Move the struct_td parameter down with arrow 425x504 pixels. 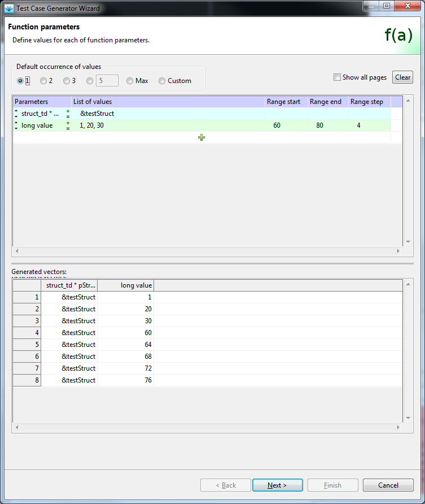click(x=16, y=116)
